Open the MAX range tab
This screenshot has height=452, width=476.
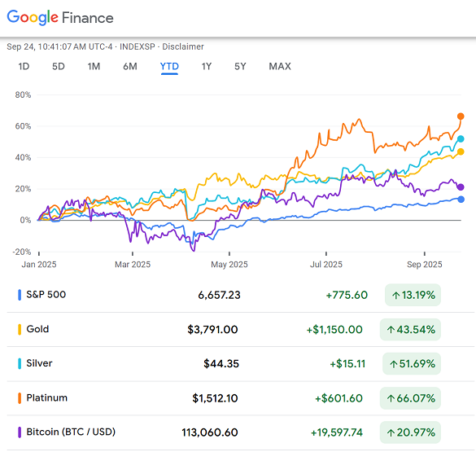(280, 66)
